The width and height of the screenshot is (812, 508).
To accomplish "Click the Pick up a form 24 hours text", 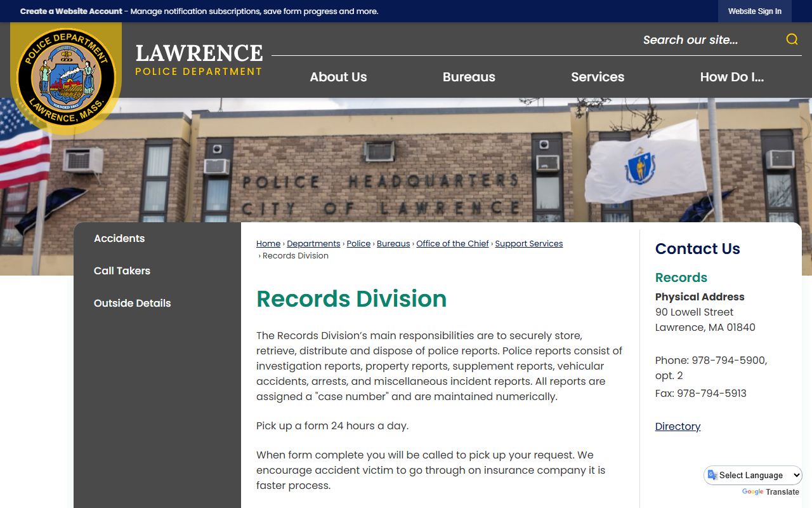I will (x=332, y=425).
